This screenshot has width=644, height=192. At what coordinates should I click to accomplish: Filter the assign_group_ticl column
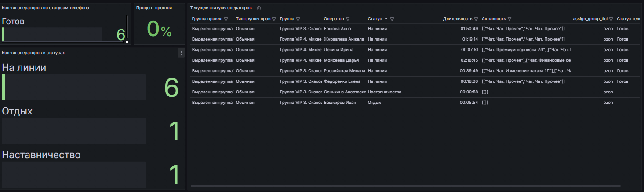[x=611, y=19]
